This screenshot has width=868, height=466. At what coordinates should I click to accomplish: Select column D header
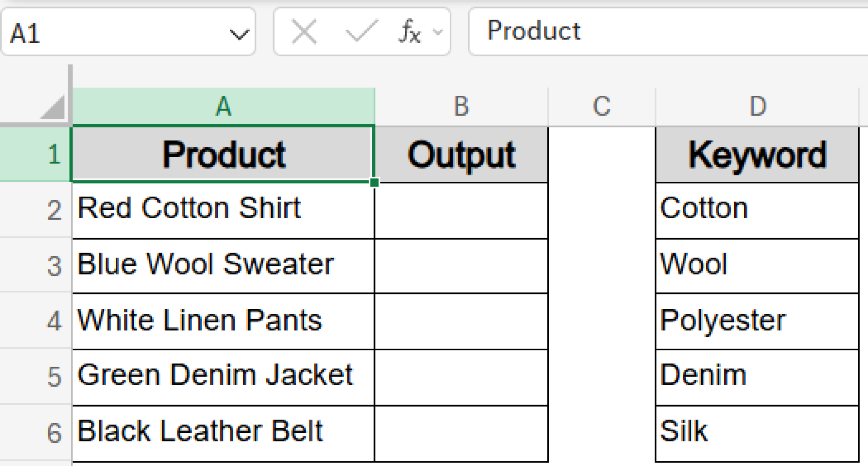757,106
